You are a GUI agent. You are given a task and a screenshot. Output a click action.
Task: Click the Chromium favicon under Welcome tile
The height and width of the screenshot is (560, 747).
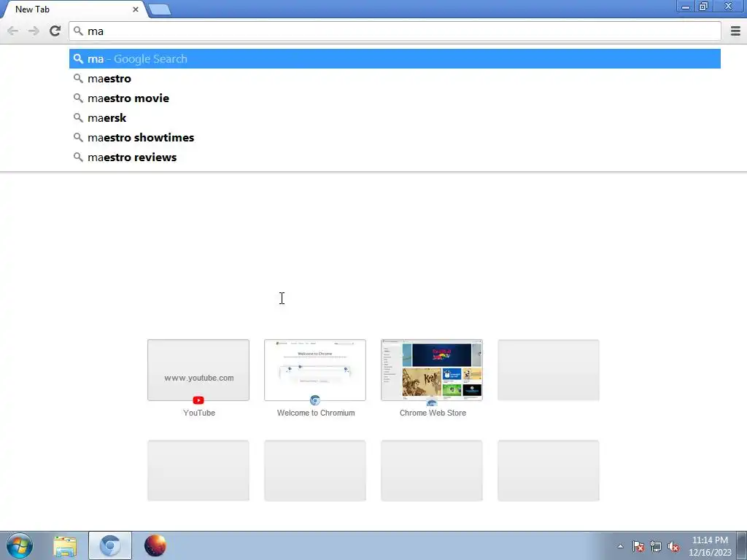coord(315,400)
